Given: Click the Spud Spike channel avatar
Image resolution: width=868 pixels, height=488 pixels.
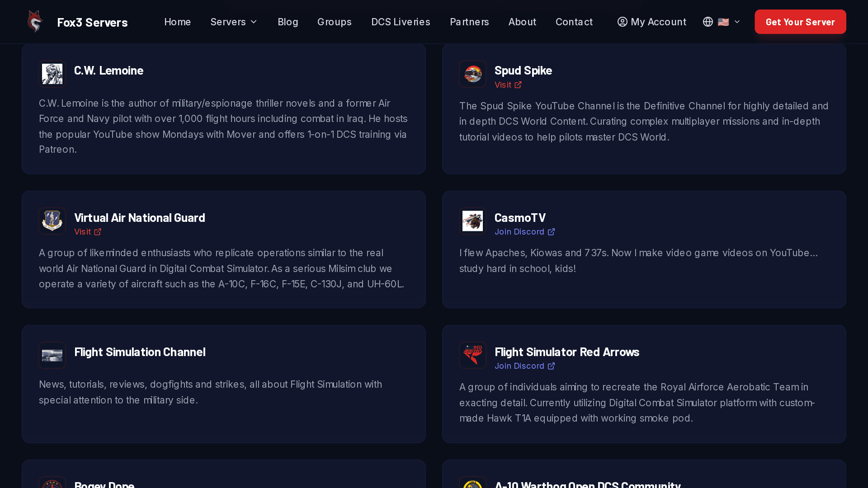Looking at the screenshot, I should point(473,74).
